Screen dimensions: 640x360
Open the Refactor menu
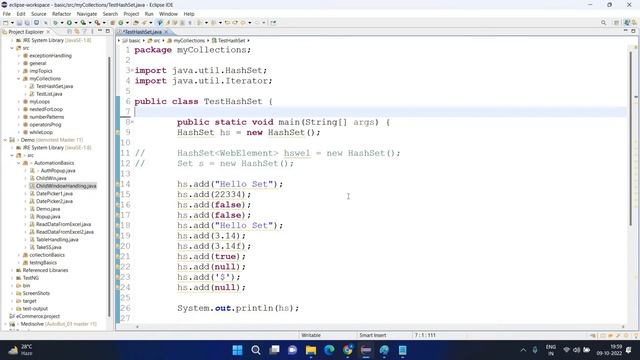pyautogui.click(x=62, y=14)
